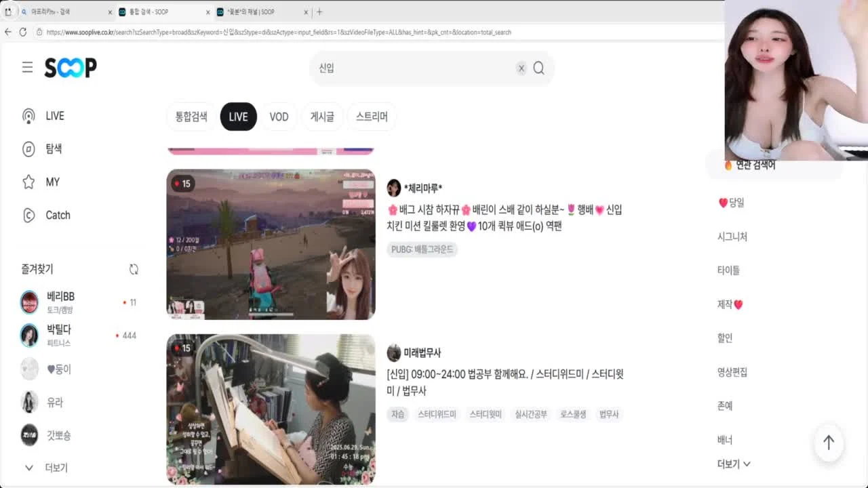Open Catch in the left sidebar

tap(46, 215)
